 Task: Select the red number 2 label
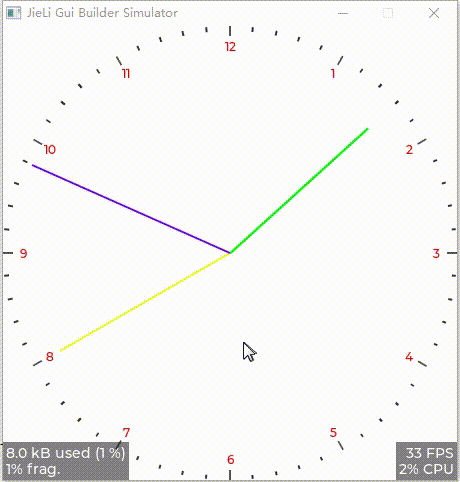click(x=409, y=150)
